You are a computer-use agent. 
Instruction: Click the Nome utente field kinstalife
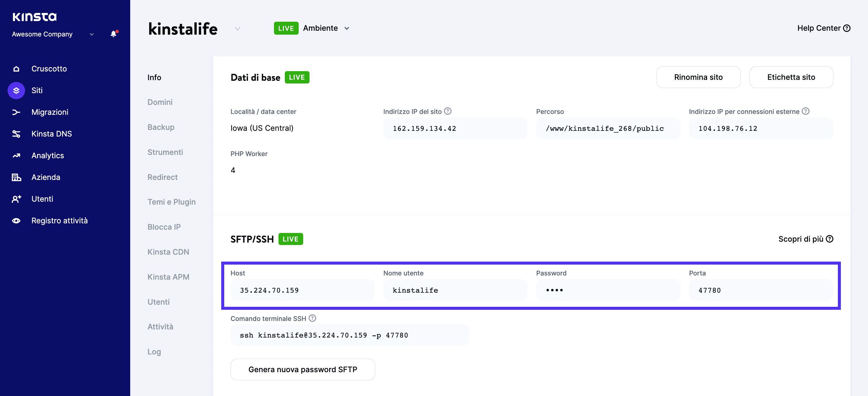[x=455, y=290]
